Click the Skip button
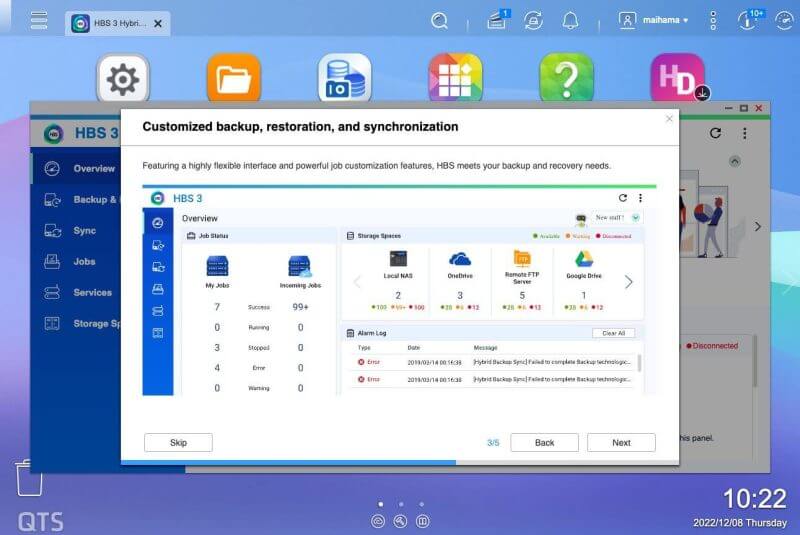This screenshot has width=800, height=535. [178, 442]
